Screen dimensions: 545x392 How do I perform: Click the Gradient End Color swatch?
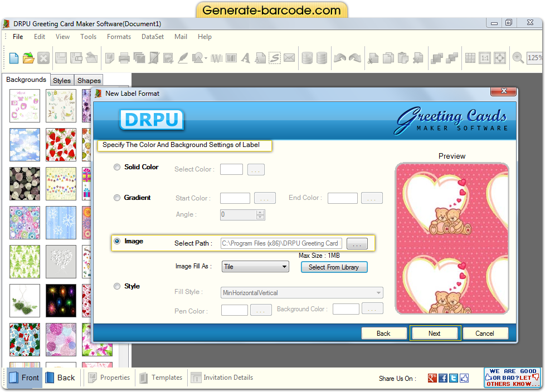coord(342,198)
